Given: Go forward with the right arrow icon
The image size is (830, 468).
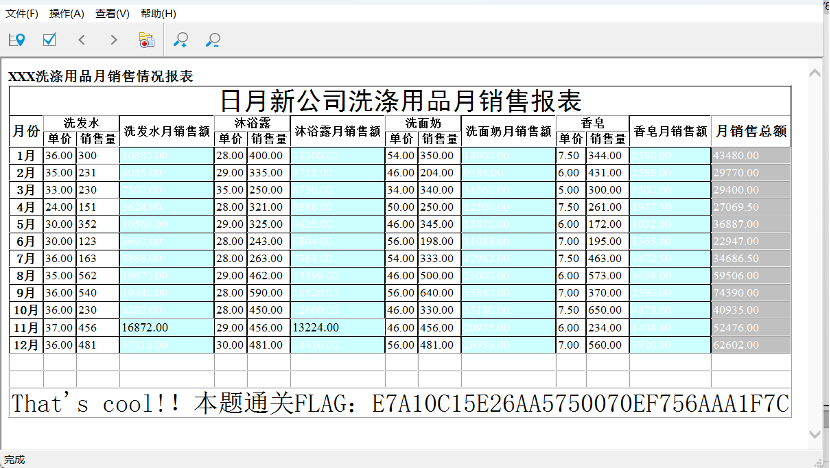Looking at the screenshot, I should point(113,40).
